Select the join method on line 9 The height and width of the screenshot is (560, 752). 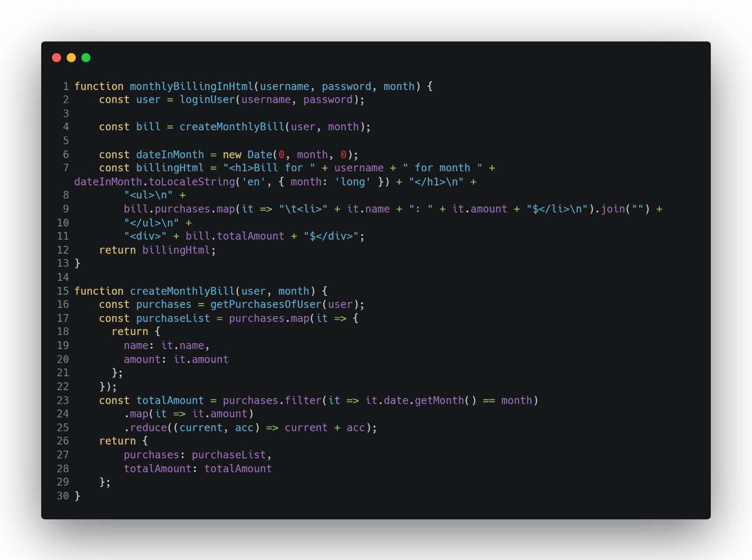(x=613, y=209)
